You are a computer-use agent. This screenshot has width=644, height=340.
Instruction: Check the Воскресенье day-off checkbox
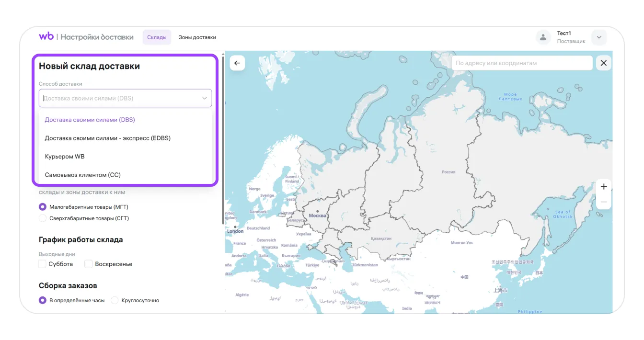tap(89, 264)
